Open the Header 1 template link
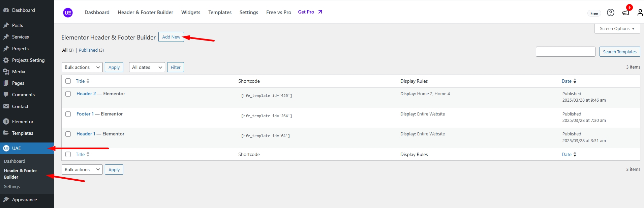 86,134
